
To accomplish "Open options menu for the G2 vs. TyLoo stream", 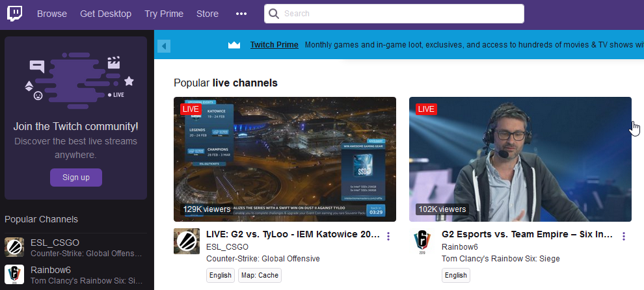I will click(388, 236).
